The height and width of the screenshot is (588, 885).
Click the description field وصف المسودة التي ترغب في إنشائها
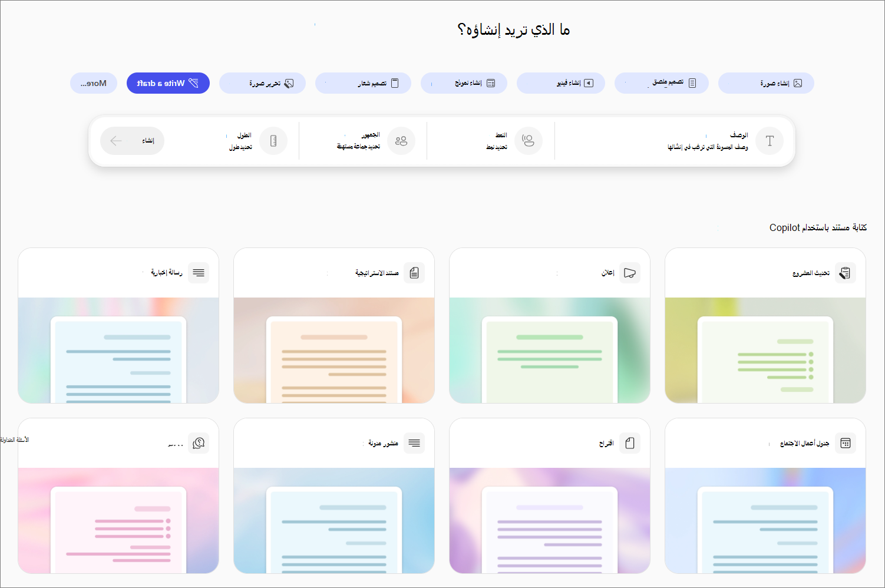pos(708,147)
